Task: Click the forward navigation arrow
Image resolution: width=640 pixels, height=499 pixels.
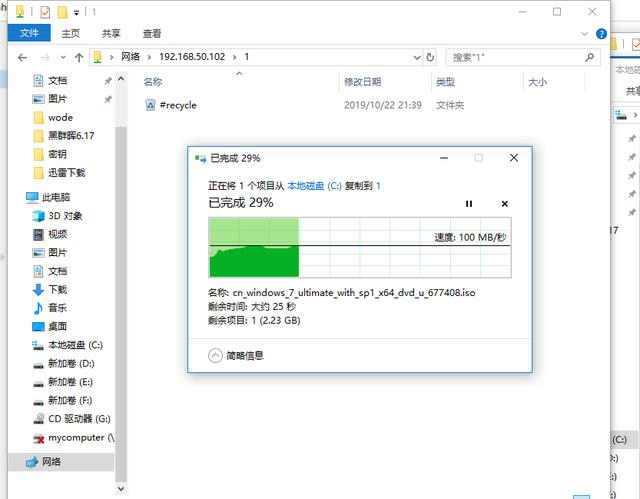Action: point(45,58)
